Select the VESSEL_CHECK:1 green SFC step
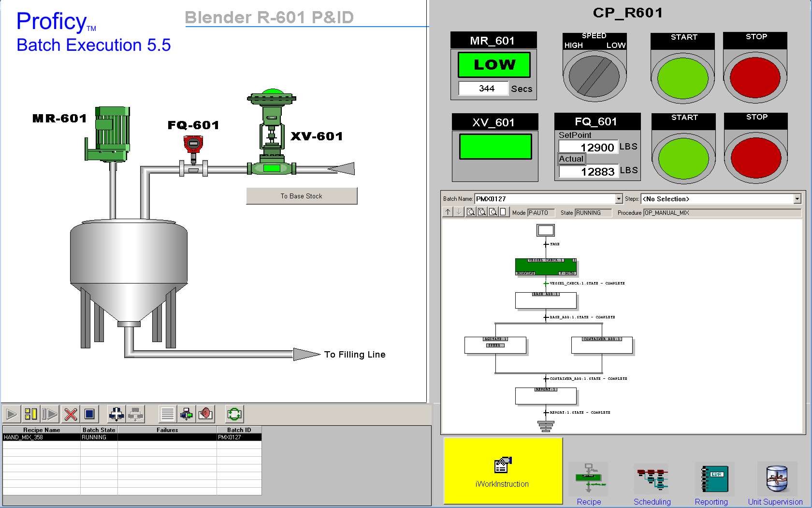The image size is (812, 508). (546, 267)
